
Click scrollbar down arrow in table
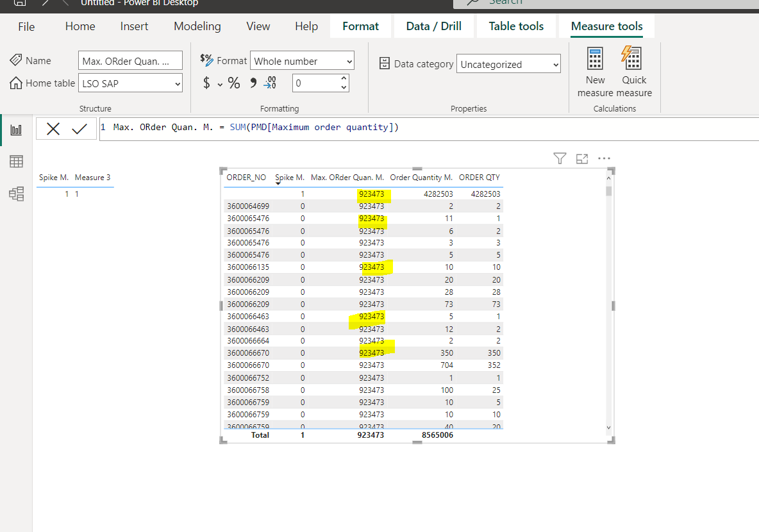pos(608,428)
